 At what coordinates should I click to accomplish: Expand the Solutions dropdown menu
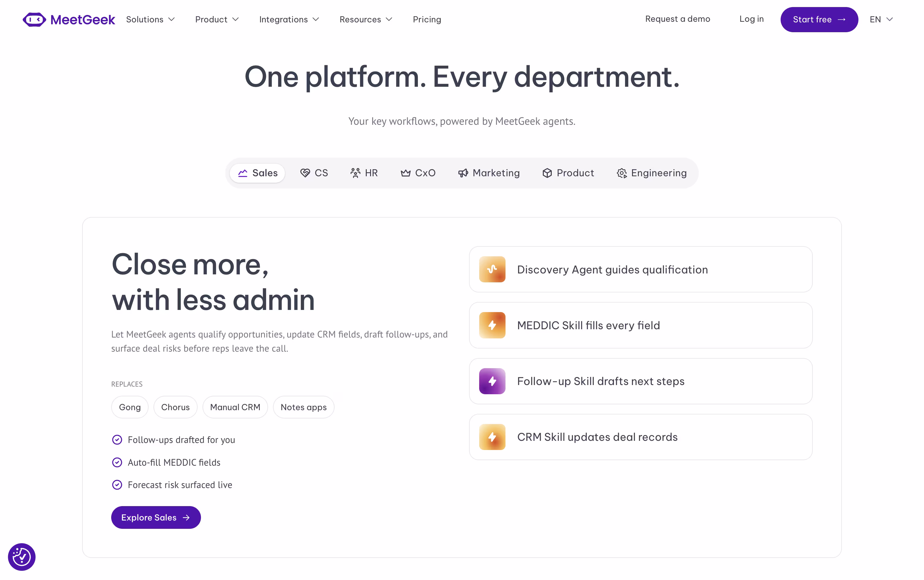point(150,20)
